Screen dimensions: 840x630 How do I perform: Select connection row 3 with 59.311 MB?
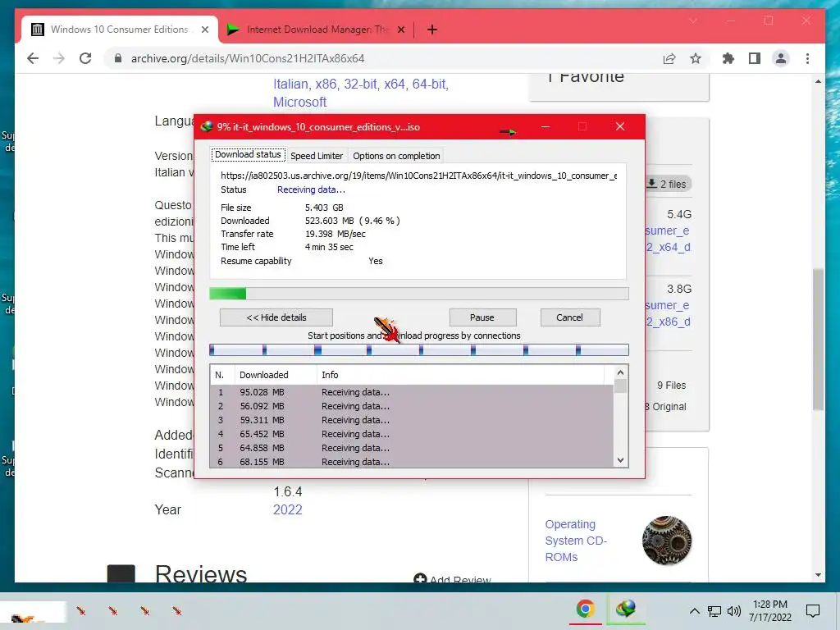click(x=412, y=420)
